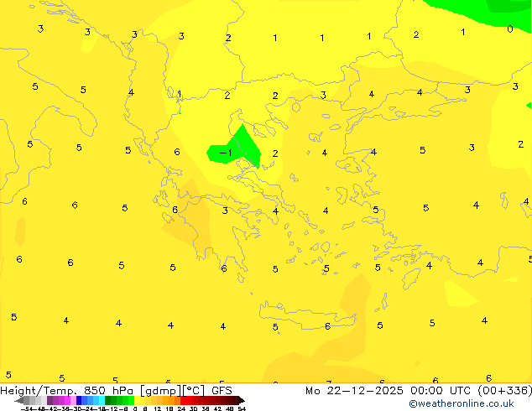Click the dark blue swatch in legend
532x411 pixels.
(79, 400)
